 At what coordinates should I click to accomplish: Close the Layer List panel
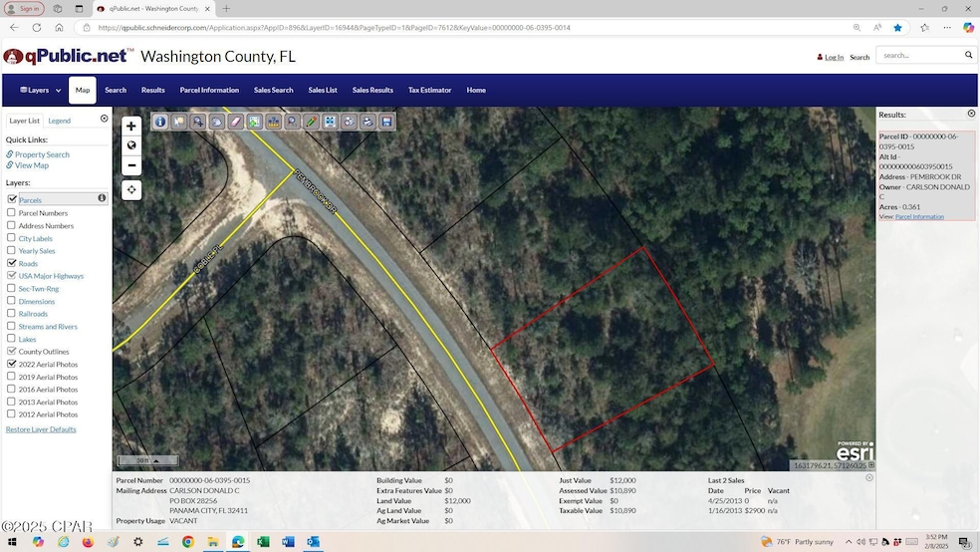(105, 119)
